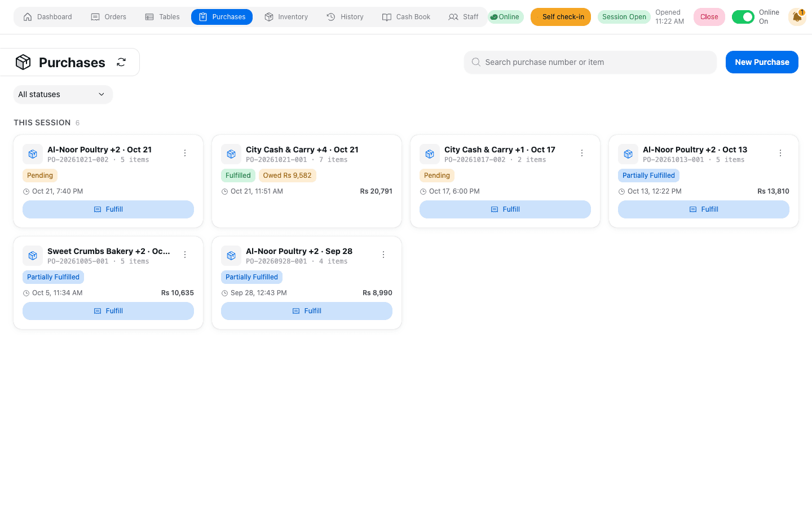Viewport: 812px width, 508px height.
Task: Click package icon on PO-20261017-002 card
Action: [x=430, y=154]
